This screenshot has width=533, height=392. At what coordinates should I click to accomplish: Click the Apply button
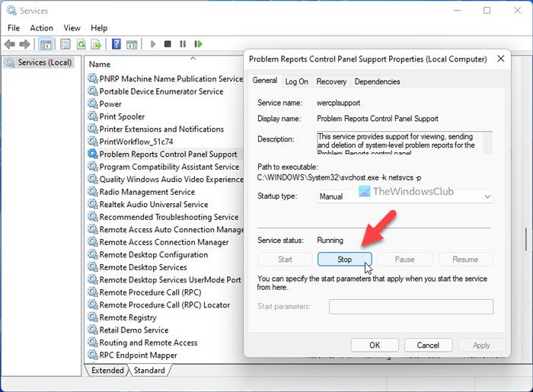click(x=481, y=345)
